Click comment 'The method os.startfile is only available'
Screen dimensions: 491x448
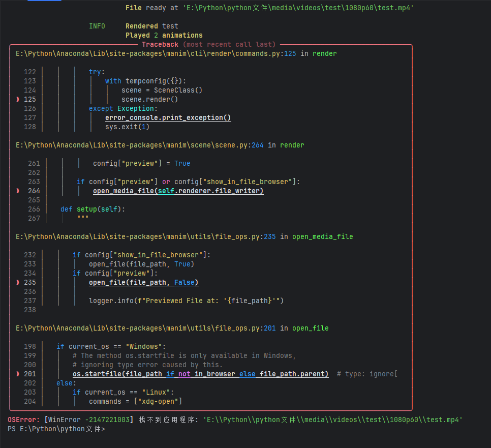coord(184,355)
